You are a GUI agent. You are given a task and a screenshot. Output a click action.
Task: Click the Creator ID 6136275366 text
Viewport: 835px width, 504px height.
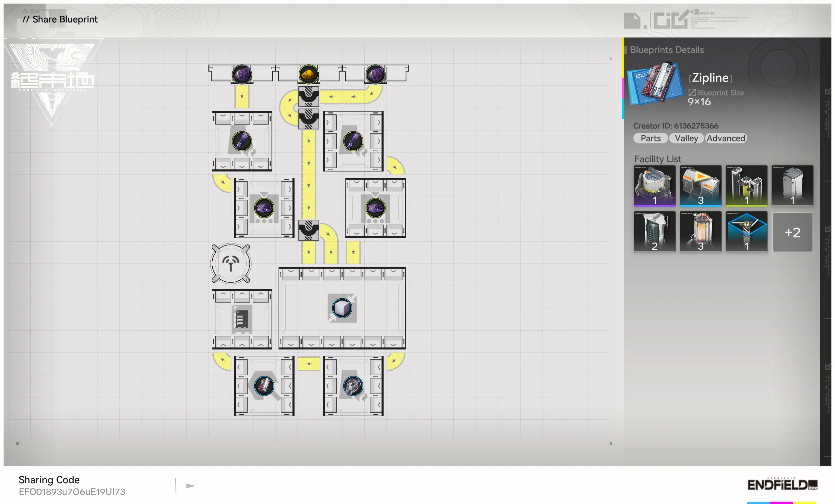coord(676,126)
